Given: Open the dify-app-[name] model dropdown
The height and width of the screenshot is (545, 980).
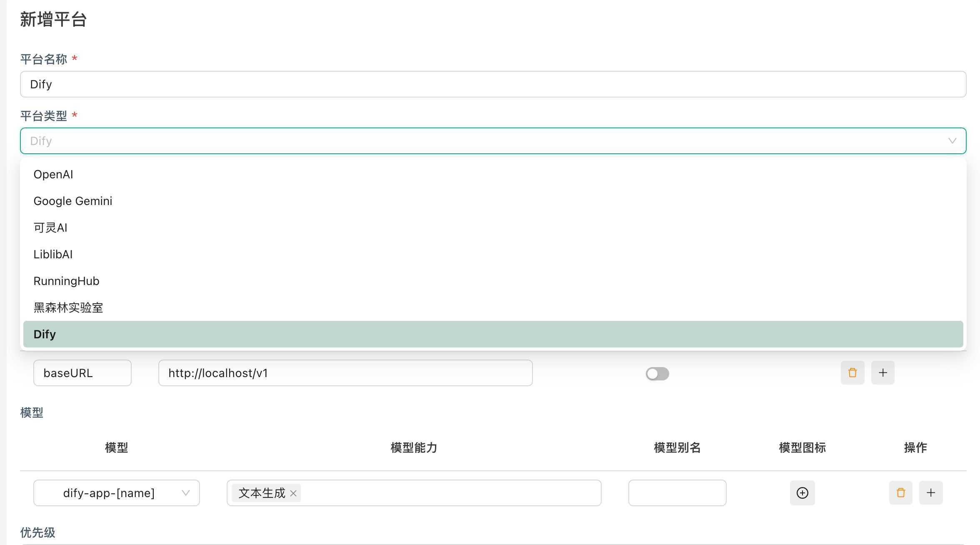Looking at the screenshot, I should pos(117,493).
